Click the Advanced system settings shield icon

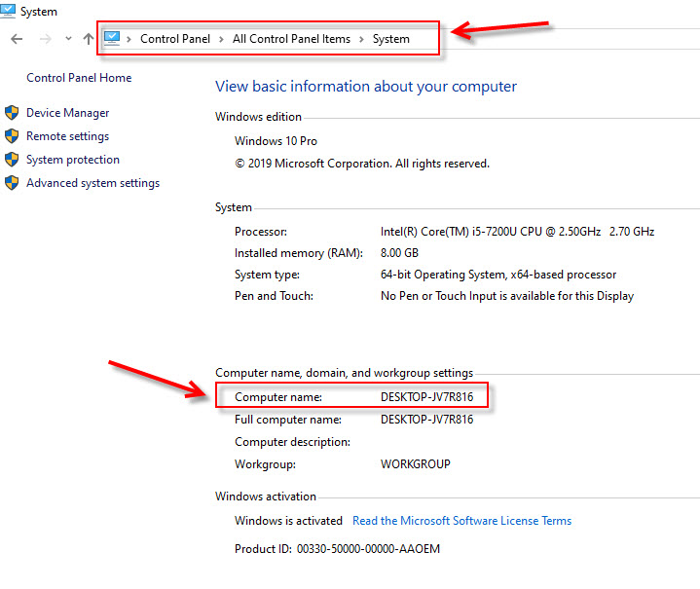coord(12,182)
